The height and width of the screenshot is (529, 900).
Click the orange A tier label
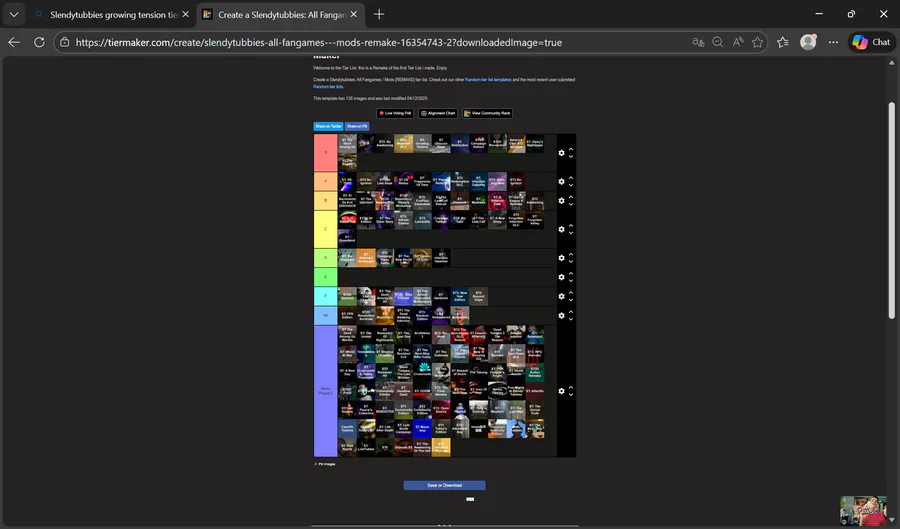(x=325, y=181)
